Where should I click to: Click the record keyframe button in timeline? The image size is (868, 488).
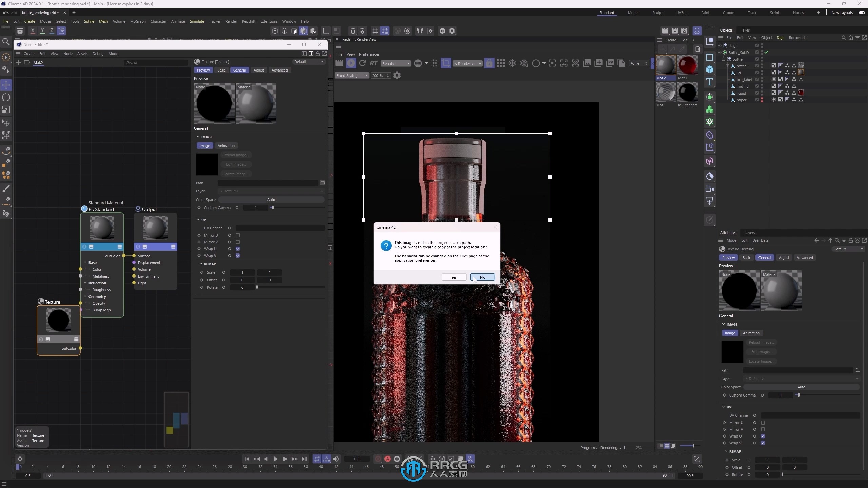[378, 459]
